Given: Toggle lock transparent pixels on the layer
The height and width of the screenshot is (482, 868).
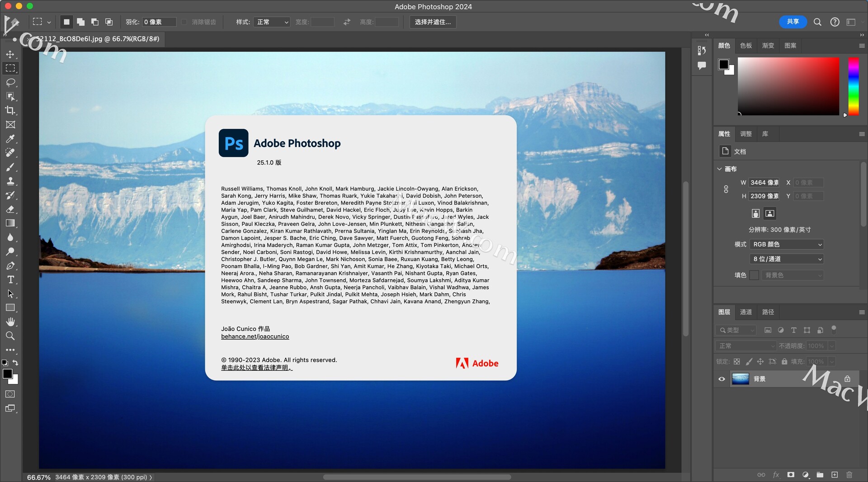Looking at the screenshot, I should tap(737, 361).
